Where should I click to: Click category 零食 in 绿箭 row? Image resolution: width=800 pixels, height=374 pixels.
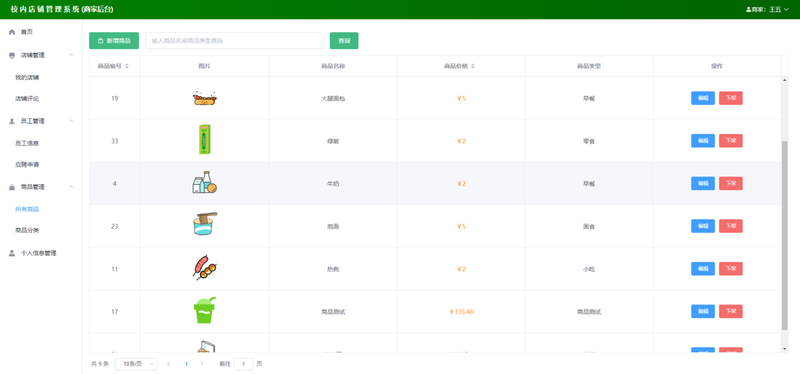(x=589, y=141)
